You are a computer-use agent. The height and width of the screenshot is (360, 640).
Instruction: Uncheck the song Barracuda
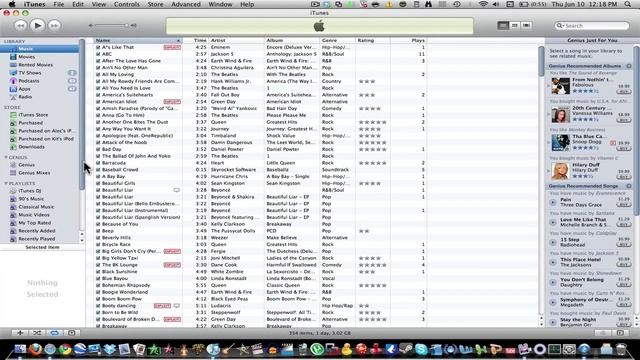click(x=98, y=163)
